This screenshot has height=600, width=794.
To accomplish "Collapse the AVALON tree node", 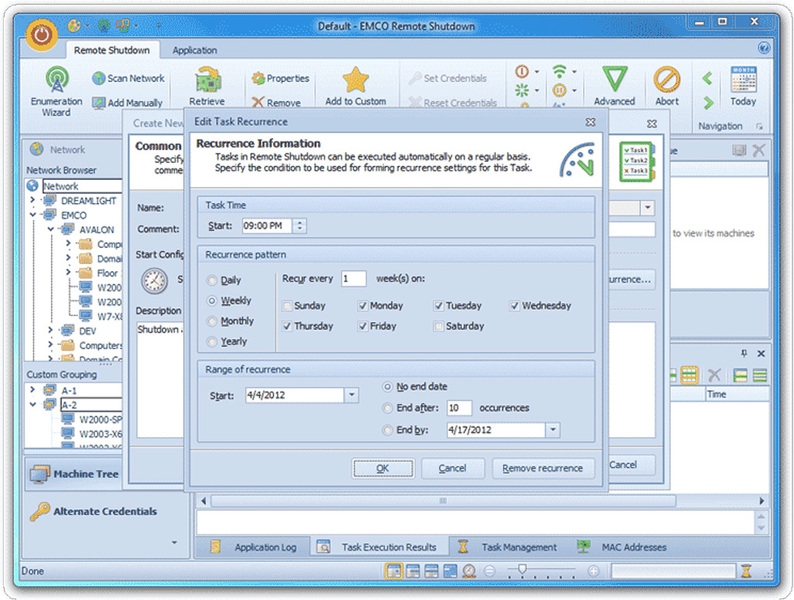I will click(51, 229).
